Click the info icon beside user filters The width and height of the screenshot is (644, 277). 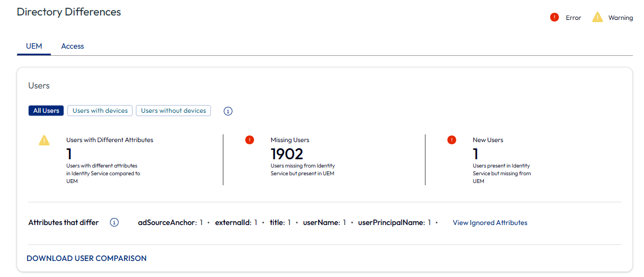tap(228, 111)
